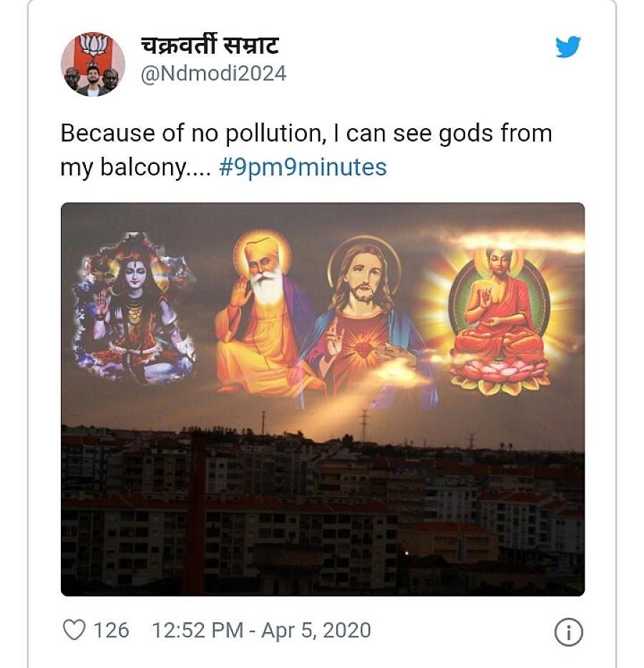Click the blue Shiva figure in the photo
The width and height of the screenshot is (644, 668).
point(133,308)
